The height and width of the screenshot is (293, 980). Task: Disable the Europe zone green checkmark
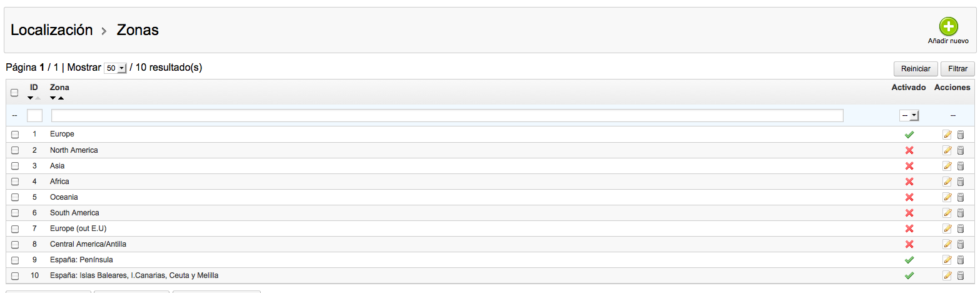[x=909, y=135]
